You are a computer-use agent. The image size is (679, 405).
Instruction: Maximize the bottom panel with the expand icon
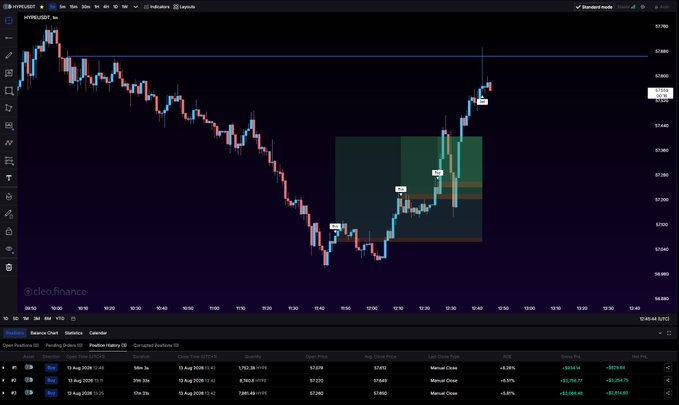click(x=669, y=333)
